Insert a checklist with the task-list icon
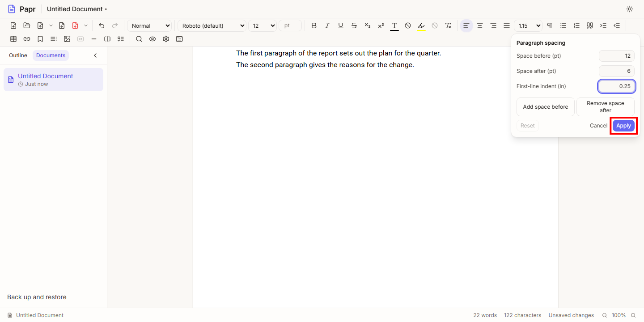Screen dimensions: 644x322 (121, 39)
